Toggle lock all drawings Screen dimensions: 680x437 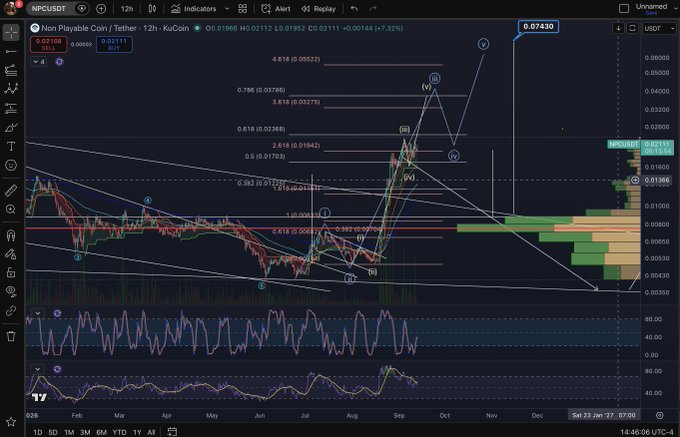[x=11, y=272]
